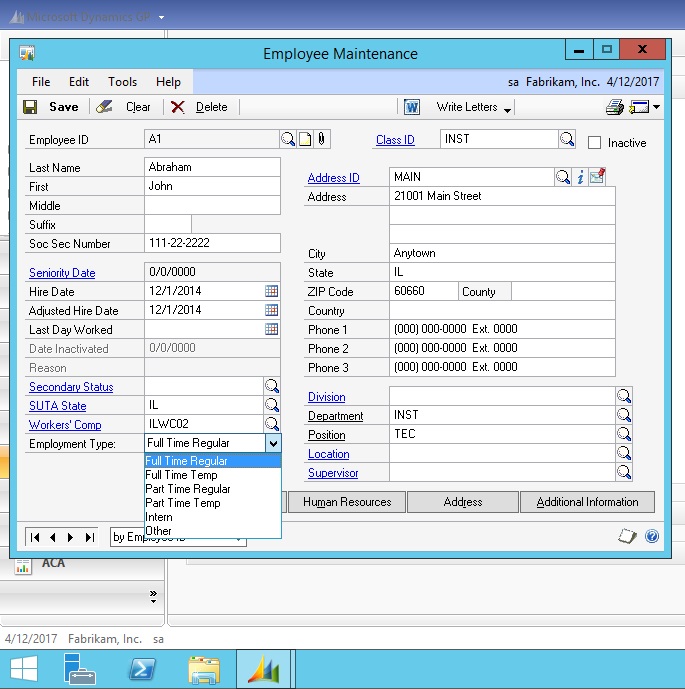Select Full Time Temp option

click(x=213, y=475)
